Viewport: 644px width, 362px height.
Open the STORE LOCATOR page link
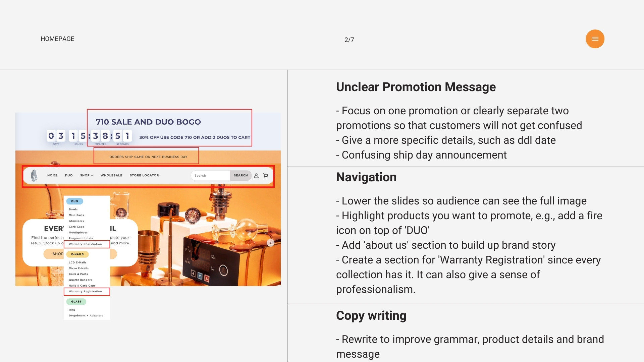click(144, 175)
